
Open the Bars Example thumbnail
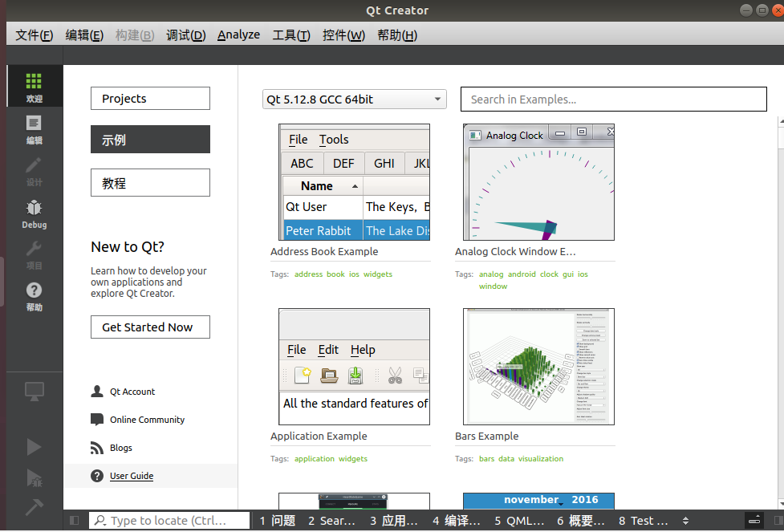pyautogui.click(x=538, y=367)
